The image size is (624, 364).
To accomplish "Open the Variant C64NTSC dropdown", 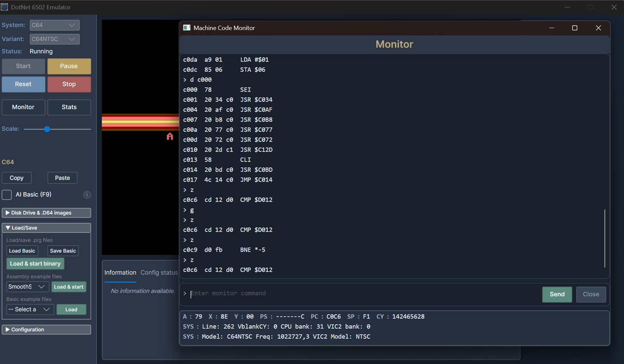I will point(54,39).
